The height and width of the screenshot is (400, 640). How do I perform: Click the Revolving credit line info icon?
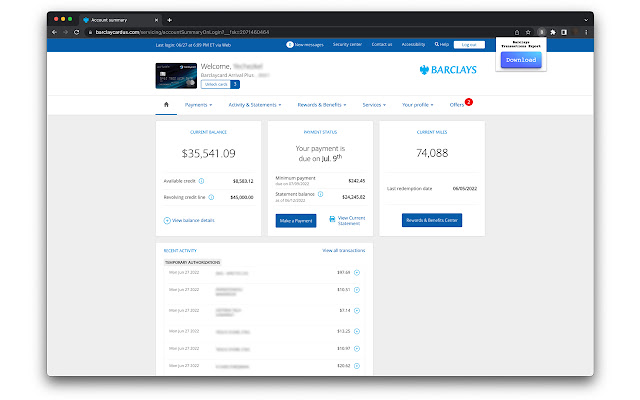[211, 197]
